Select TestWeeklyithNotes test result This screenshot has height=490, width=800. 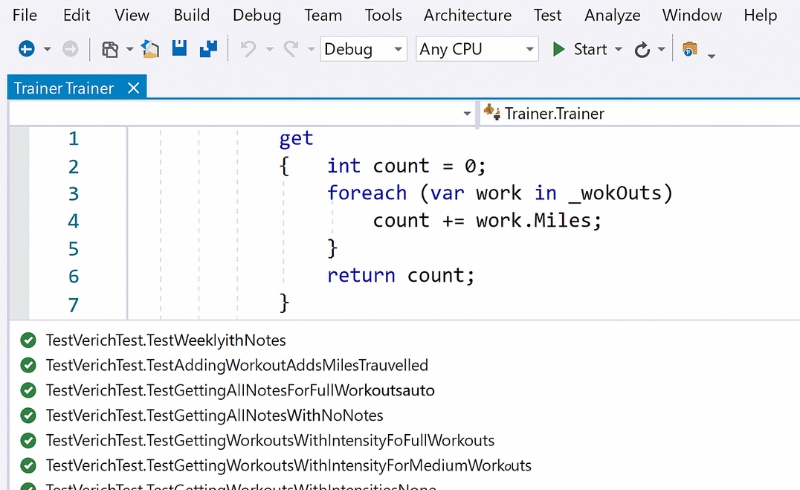(166, 340)
